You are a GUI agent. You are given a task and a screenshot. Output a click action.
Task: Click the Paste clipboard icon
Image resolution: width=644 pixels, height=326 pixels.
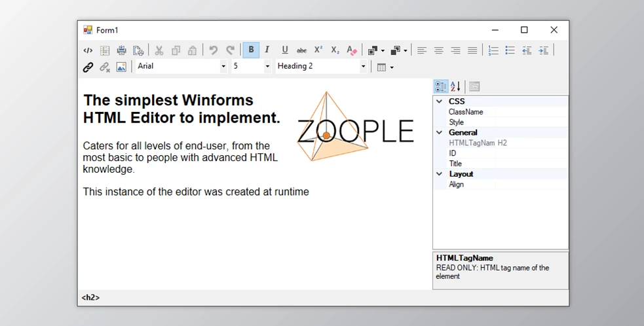coord(192,50)
